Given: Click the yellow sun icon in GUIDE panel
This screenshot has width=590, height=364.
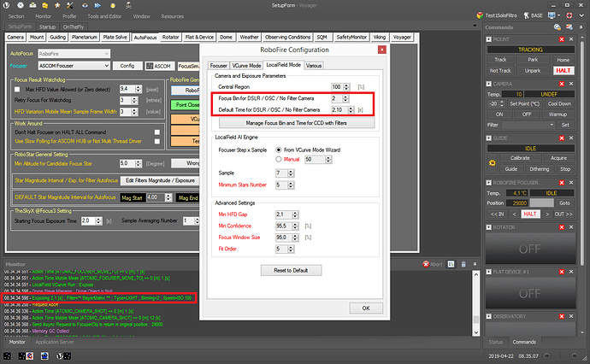Looking at the screenshot, I should pyautogui.click(x=493, y=163).
